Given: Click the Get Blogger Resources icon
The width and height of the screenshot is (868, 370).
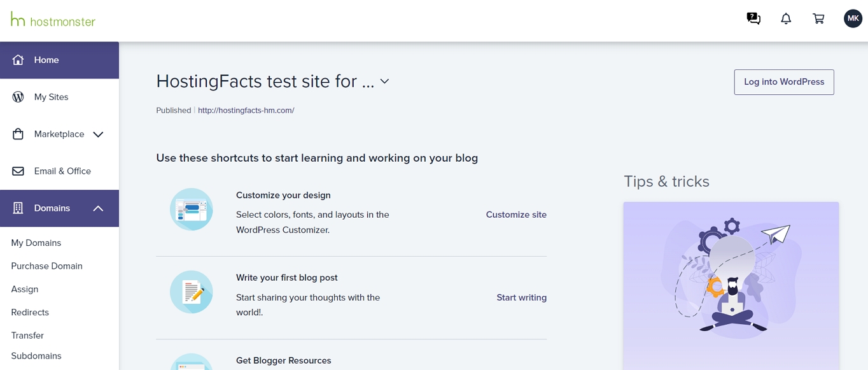Looking at the screenshot, I should point(191,362).
